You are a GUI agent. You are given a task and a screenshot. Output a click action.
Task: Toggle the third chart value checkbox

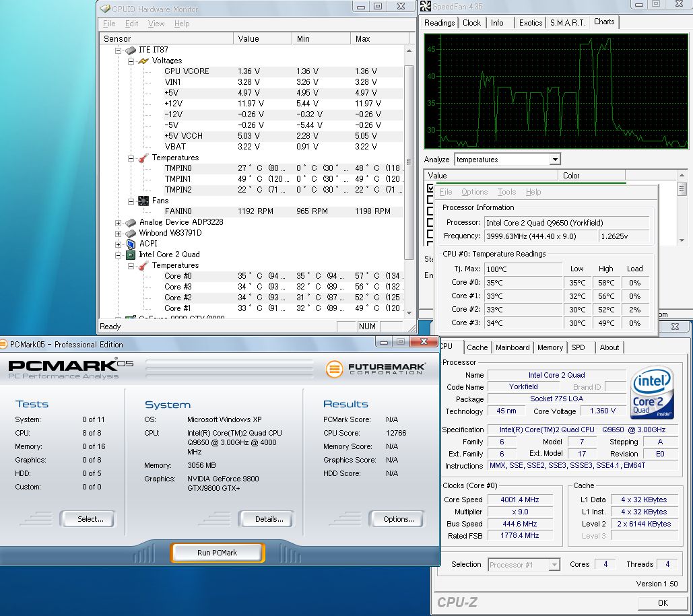[431, 211]
